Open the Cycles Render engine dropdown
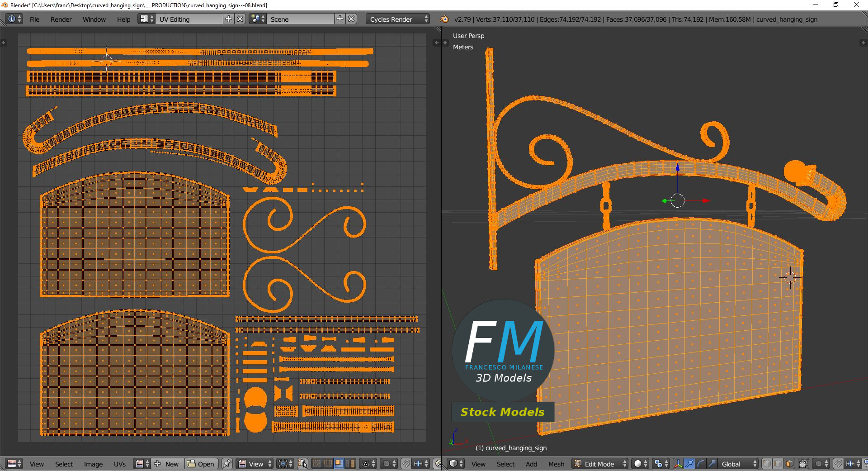Viewport: 868px width, 471px height. coord(398,19)
